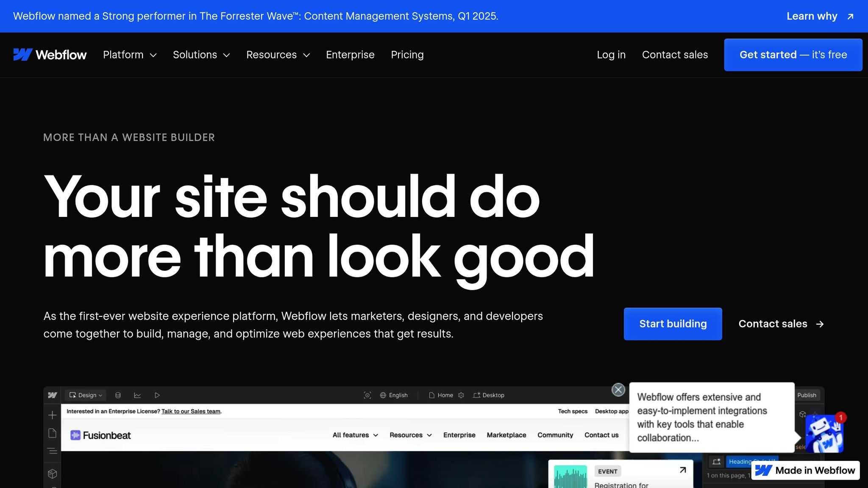
Task: Click the Learn why arrow icon
Action: [x=850, y=17]
